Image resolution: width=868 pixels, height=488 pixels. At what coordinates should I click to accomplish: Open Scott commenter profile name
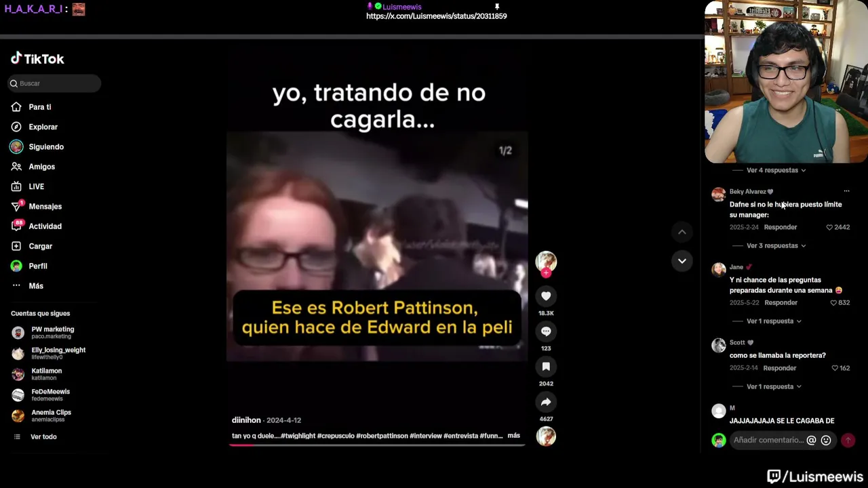(737, 342)
